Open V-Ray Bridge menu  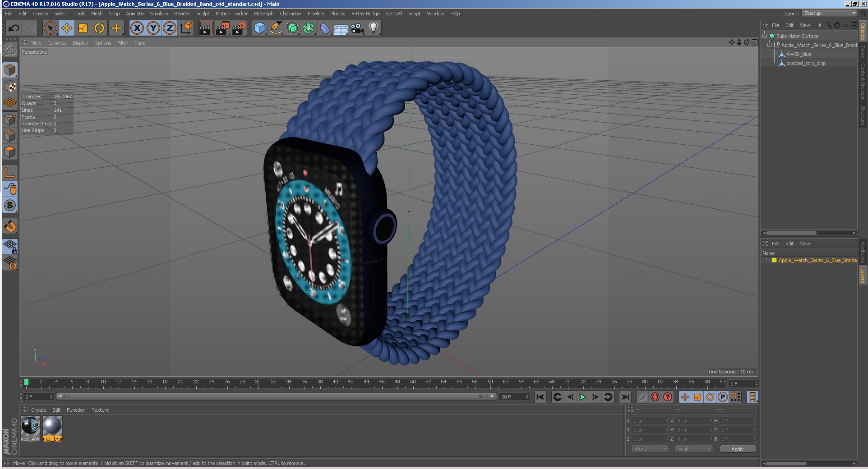click(x=365, y=14)
